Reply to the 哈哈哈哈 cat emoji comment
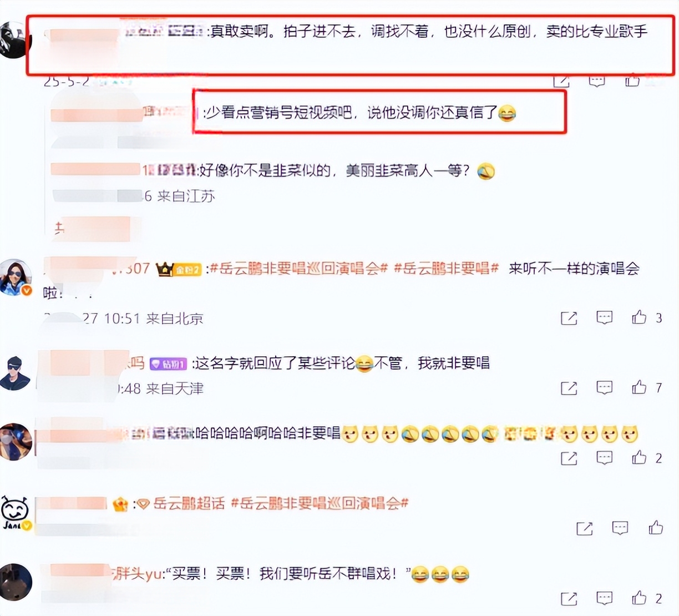679x616 pixels. click(x=604, y=458)
